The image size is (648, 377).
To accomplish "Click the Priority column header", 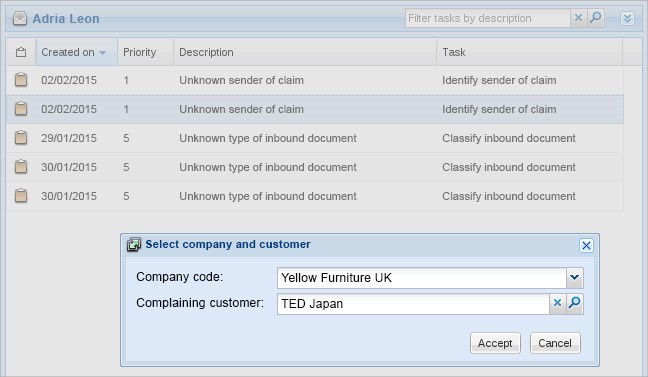I will pyautogui.click(x=145, y=52).
